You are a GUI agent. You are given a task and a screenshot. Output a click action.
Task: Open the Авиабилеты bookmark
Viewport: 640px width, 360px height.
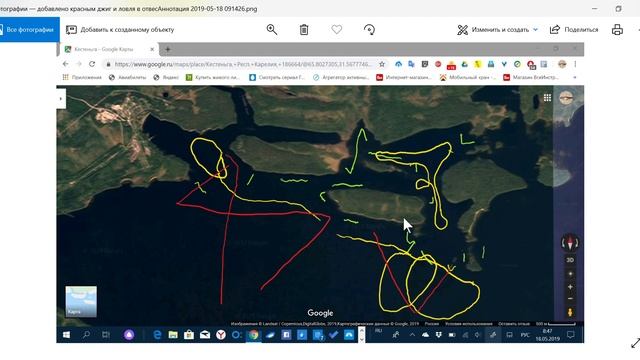[x=127, y=77]
